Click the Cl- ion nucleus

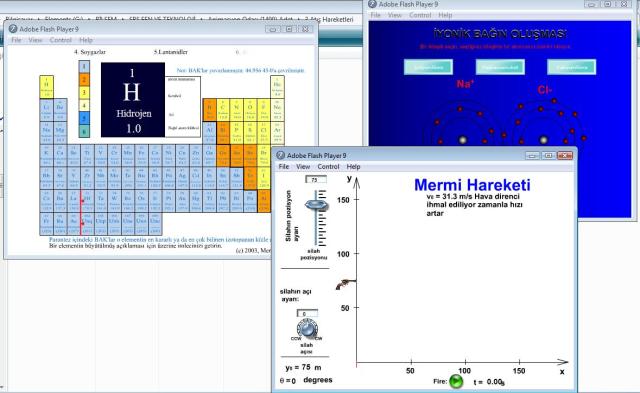click(543, 140)
